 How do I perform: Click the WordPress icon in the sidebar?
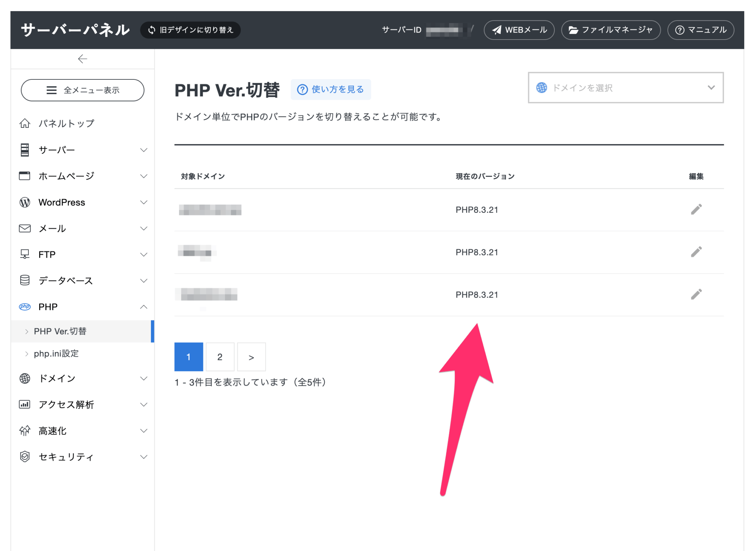(24, 202)
